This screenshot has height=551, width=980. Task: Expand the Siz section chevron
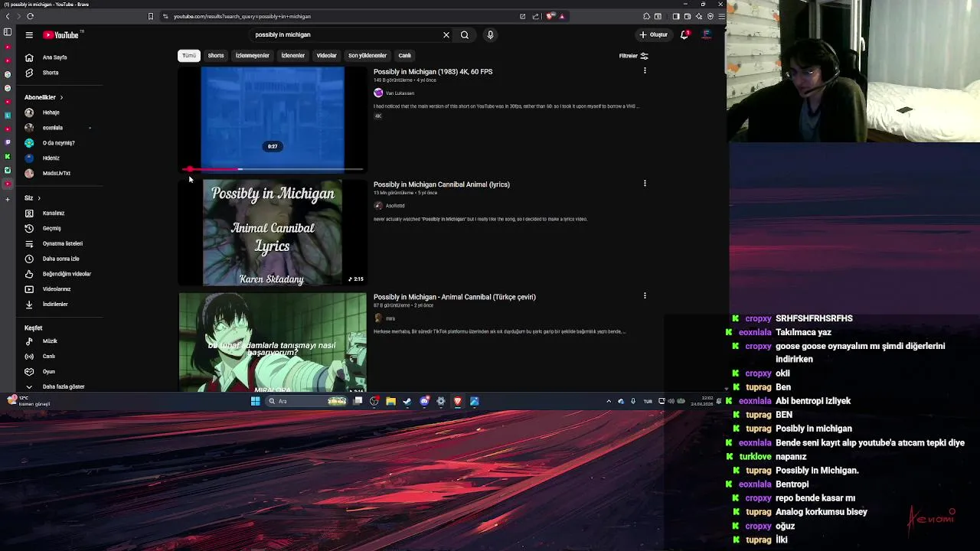click(39, 198)
